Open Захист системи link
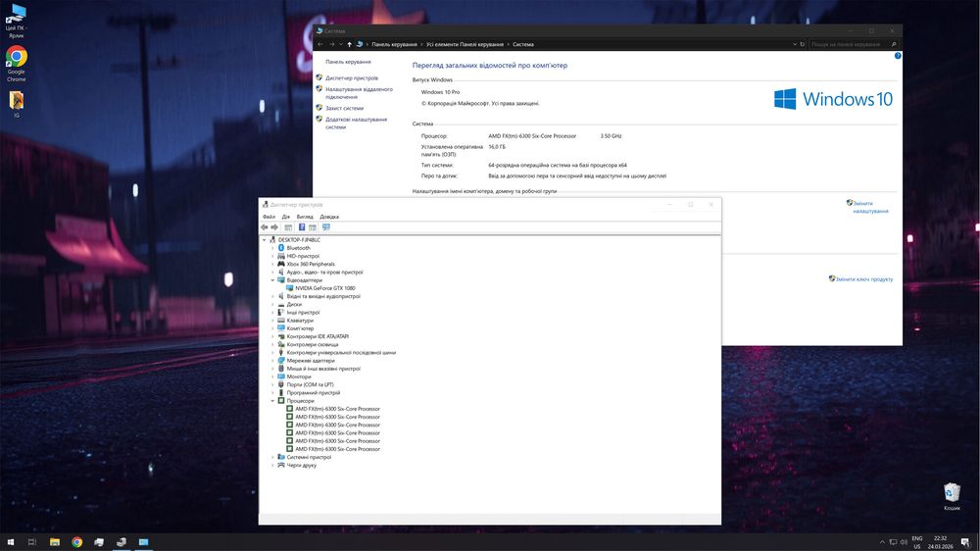Screen dimensions: 980x551 [x=344, y=108]
